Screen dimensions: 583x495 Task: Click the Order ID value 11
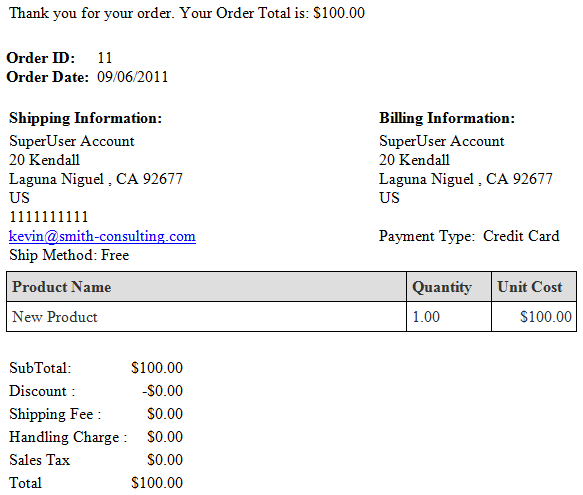[104, 58]
